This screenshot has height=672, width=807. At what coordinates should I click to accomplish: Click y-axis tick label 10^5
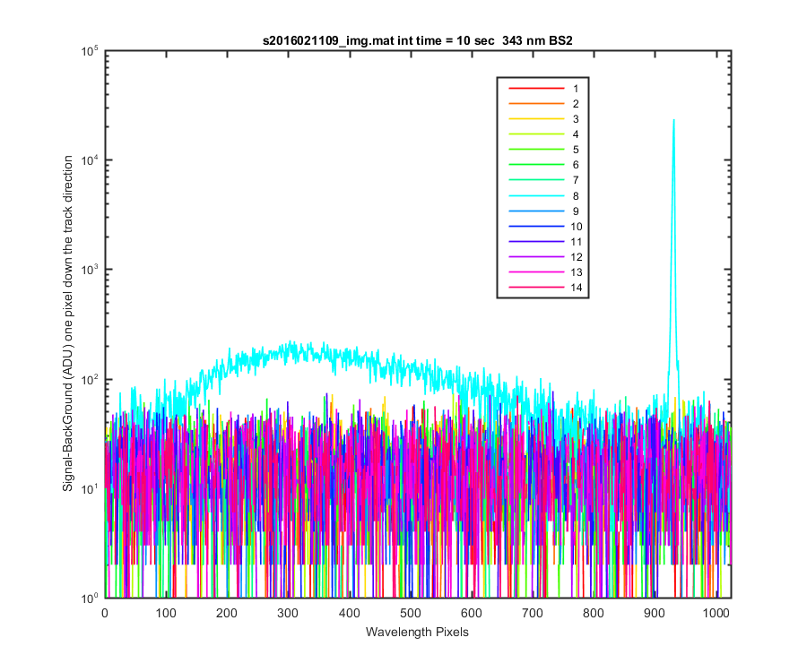pyautogui.click(x=90, y=51)
